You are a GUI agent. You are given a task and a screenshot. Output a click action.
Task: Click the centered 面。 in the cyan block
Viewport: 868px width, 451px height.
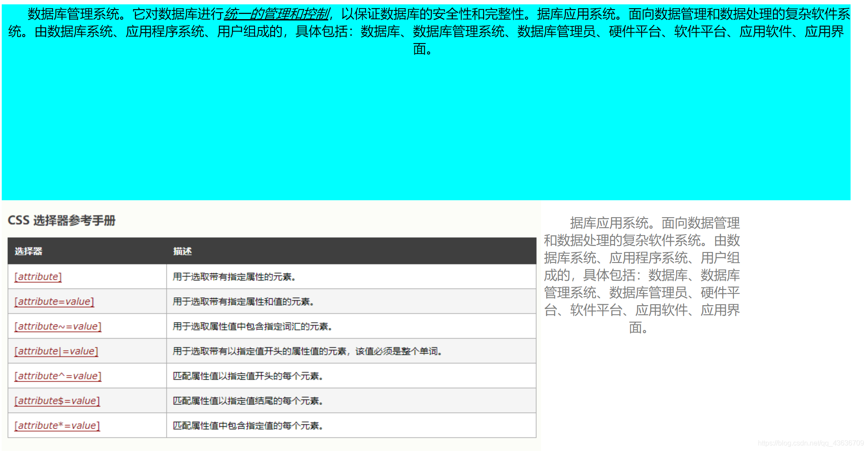(423, 49)
